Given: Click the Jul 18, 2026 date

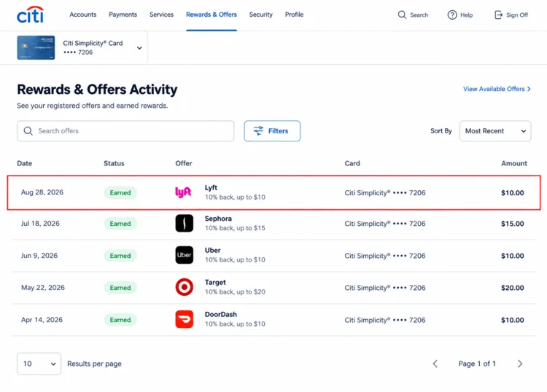Looking at the screenshot, I should 40,224.
